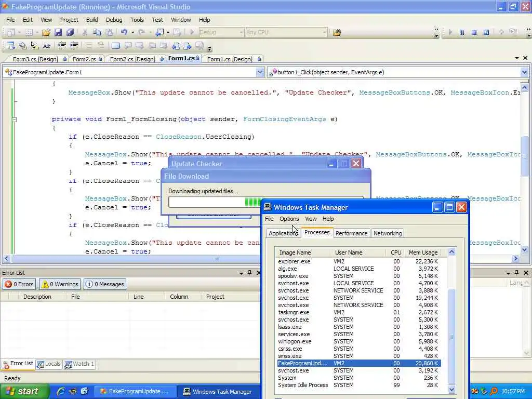Save the current file with floppy icon
The image size is (532, 399).
pos(58,32)
